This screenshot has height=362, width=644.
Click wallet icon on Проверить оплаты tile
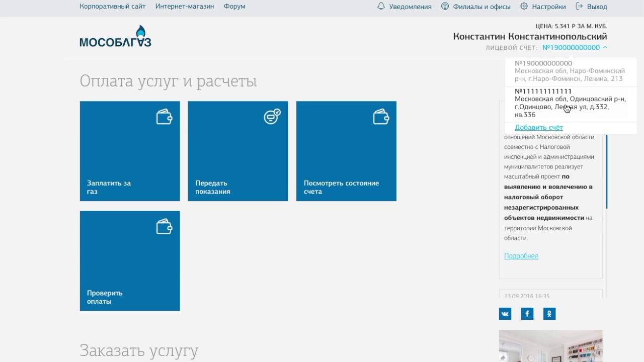point(164,227)
